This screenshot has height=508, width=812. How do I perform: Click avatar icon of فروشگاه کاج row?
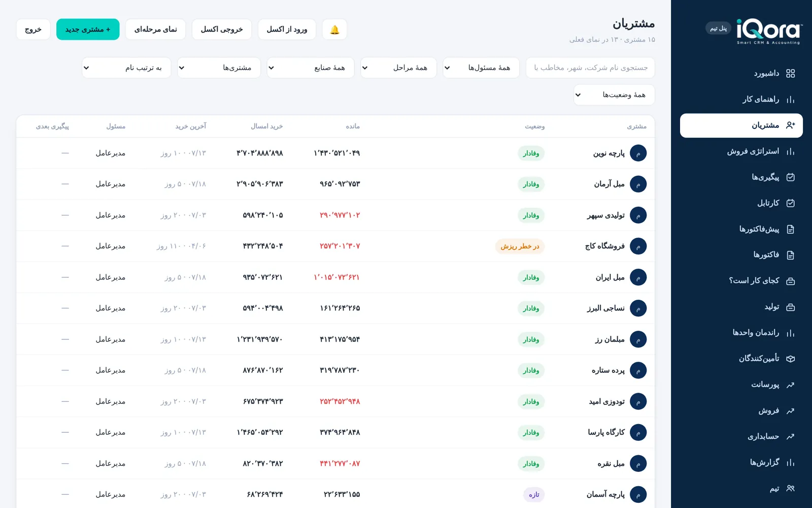[x=638, y=246]
